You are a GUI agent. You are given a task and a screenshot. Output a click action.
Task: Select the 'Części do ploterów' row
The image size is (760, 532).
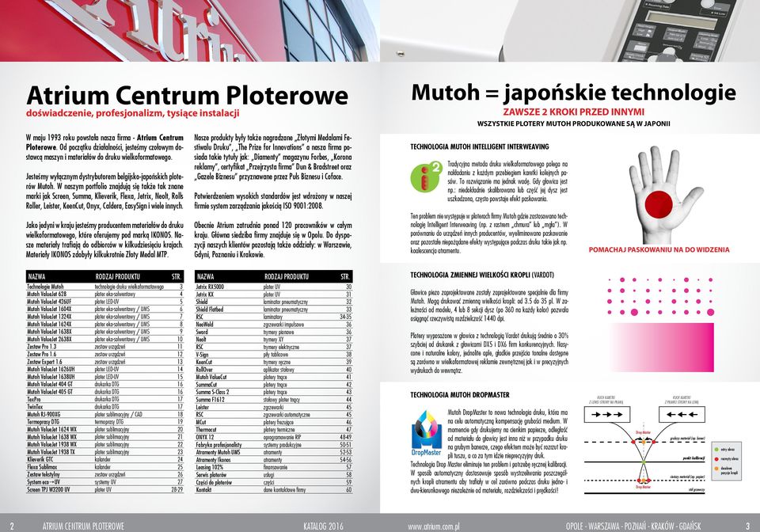[x=273, y=483]
